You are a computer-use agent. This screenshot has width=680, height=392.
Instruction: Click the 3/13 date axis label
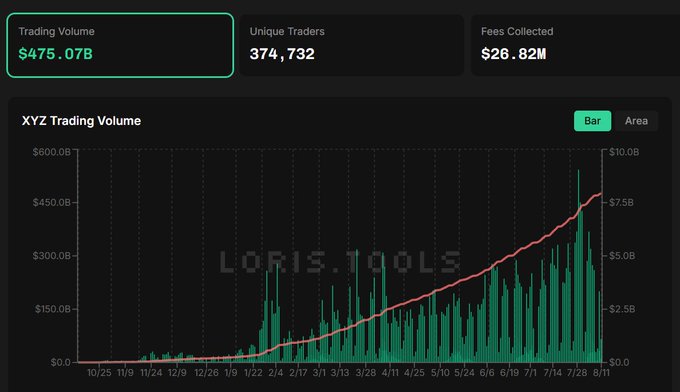[340, 373]
